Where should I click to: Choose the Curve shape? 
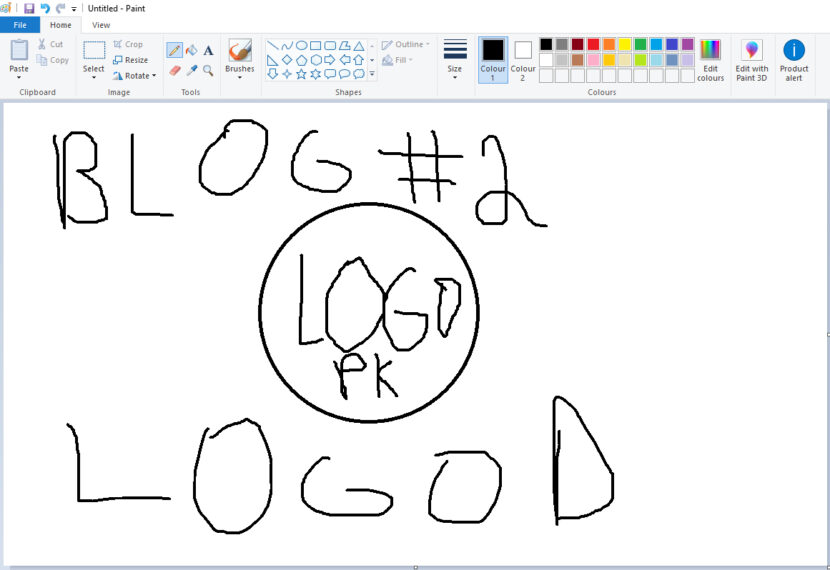[287, 46]
